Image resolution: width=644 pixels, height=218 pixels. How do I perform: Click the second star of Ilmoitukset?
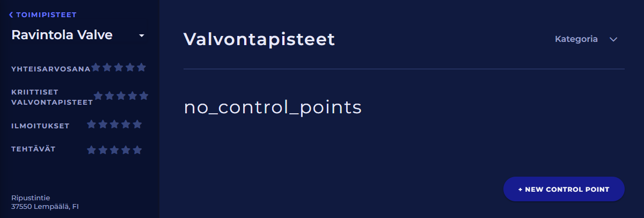click(103, 125)
